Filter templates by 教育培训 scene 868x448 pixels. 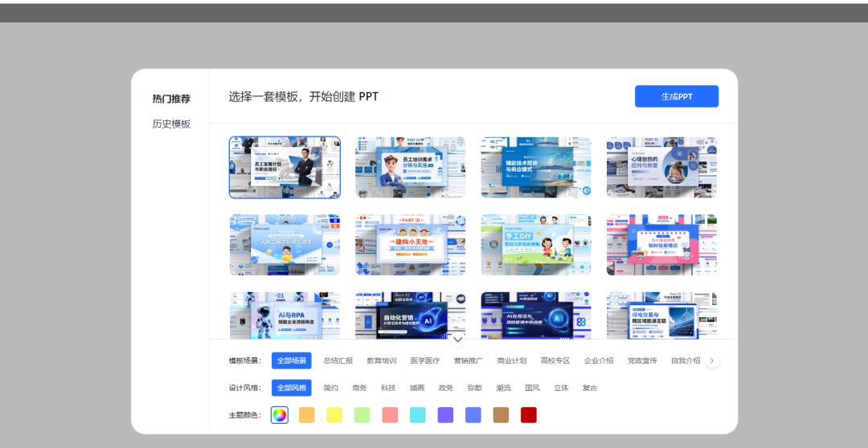click(x=381, y=360)
